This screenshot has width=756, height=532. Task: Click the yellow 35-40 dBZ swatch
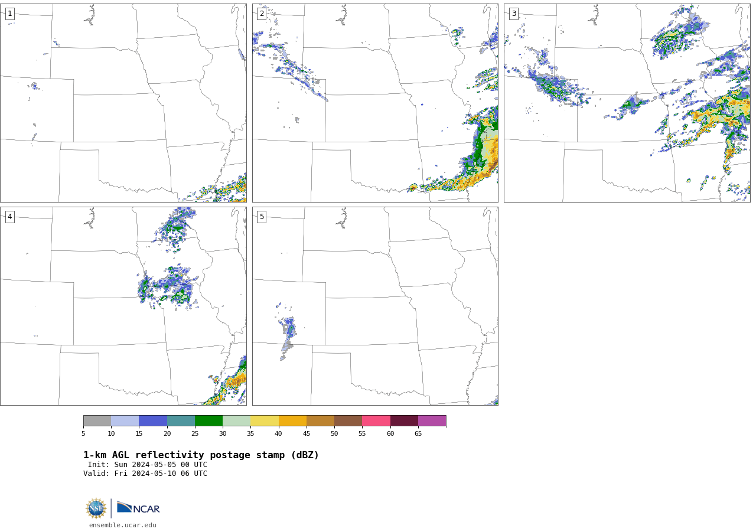point(265,420)
